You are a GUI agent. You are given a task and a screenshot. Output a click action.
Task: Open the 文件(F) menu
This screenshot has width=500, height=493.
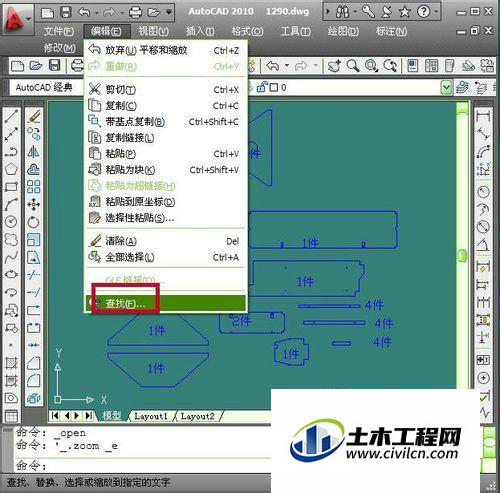tap(58, 31)
